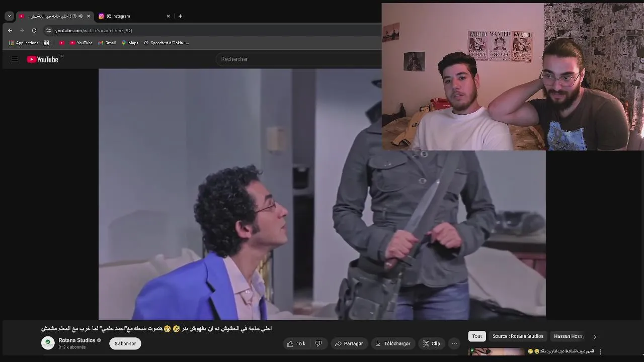Open options menu for suggested video
Screen dimensions: 644x362
pyautogui.click(x=600, y=352)
